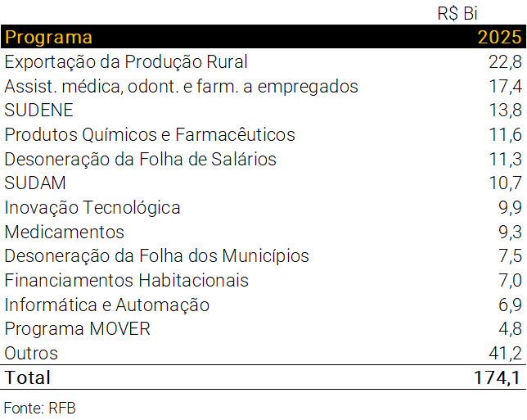Click the 'SUDENE' row label
The height and width of the screenshot is (420, 527).
38,111
